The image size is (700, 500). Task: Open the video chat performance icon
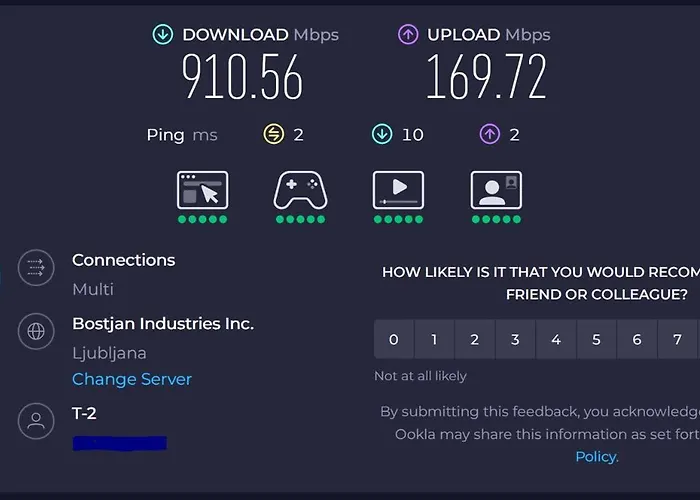point(496,190)
